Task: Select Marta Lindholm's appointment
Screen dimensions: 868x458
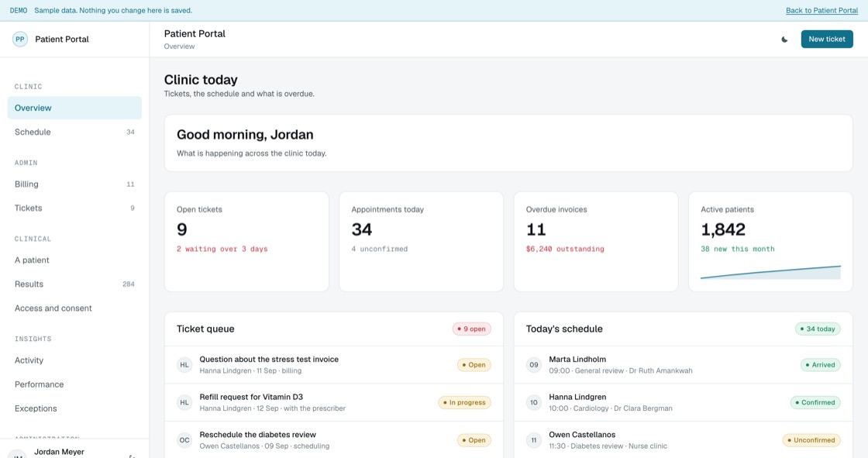Action: (683, 365)
